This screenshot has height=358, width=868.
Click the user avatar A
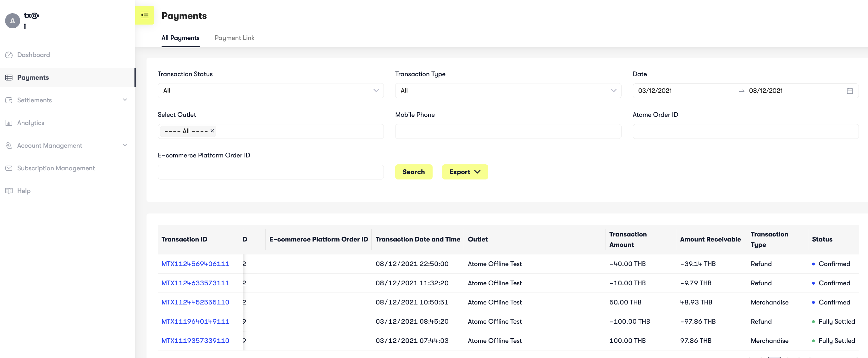pyautogui.click(x=13, y=20)
